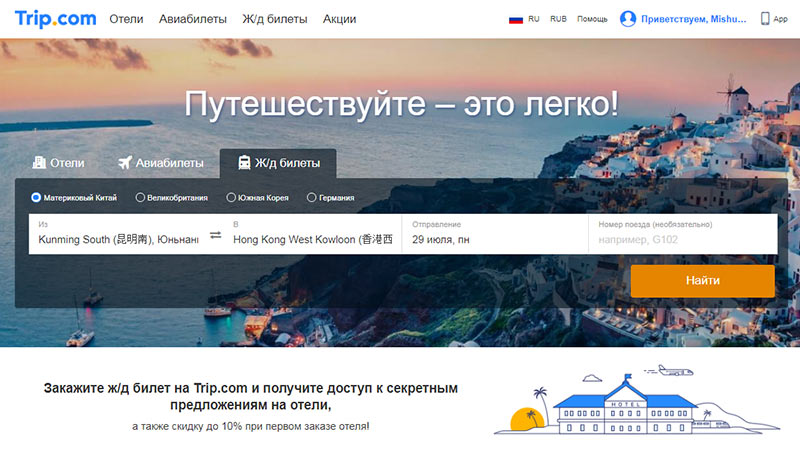Select Материковый Китай radio button
The image size is (800, 450).
pyautogui.click(x=36, y=197)
